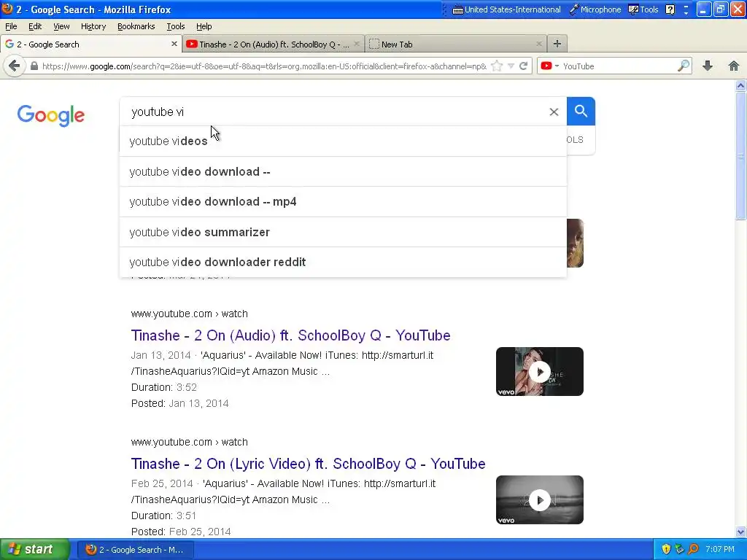The width and height of the screenshot is (747, 560).
Task: Open the Edit menu
Action: point(35,26)
